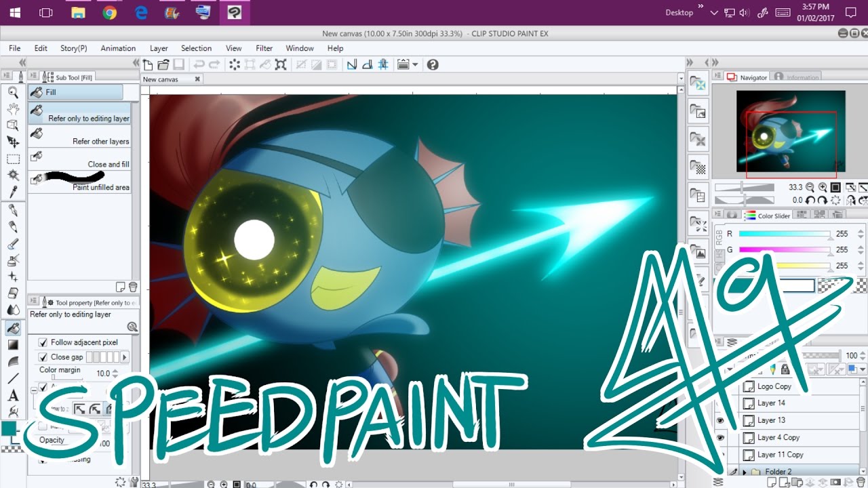Image resolution: width=868 pixels, height=488 pixels.
Task: Select the Blend droplet tool
Action: [x=13, y=310]
